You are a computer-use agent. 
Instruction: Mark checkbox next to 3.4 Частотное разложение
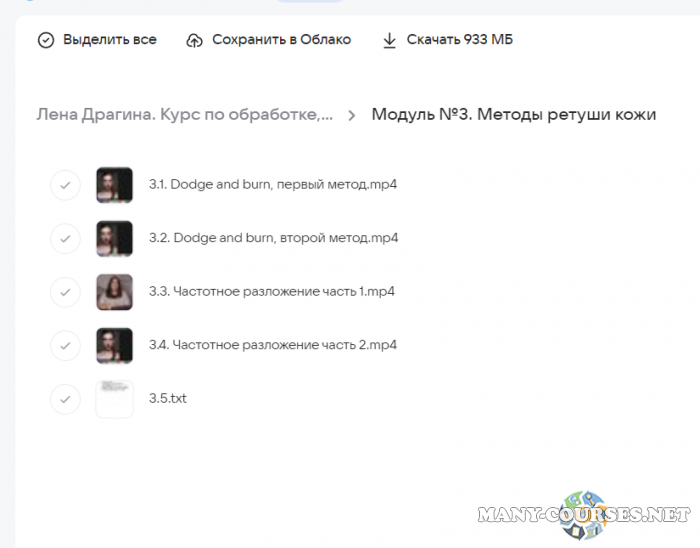coord(65,345)
